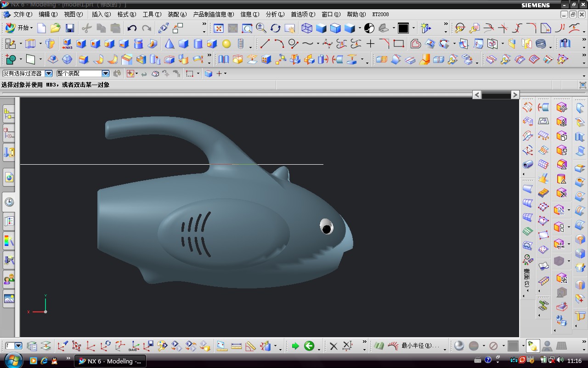Choose the Helix spring icon
This screenshot has height=368, width=588.
point(541,44)
